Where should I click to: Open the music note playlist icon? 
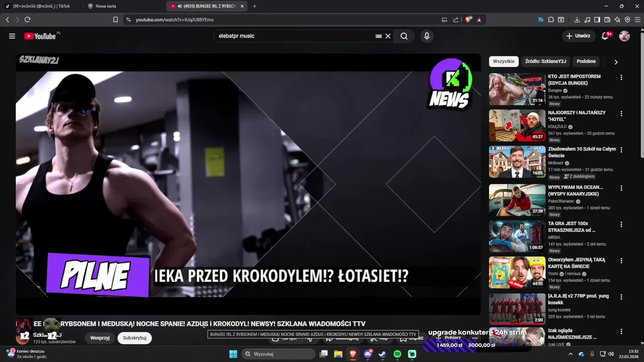coord(587,20)
